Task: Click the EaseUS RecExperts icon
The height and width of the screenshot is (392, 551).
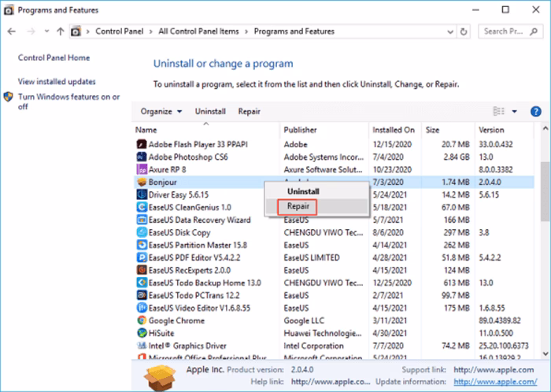Action: point(142,270)
